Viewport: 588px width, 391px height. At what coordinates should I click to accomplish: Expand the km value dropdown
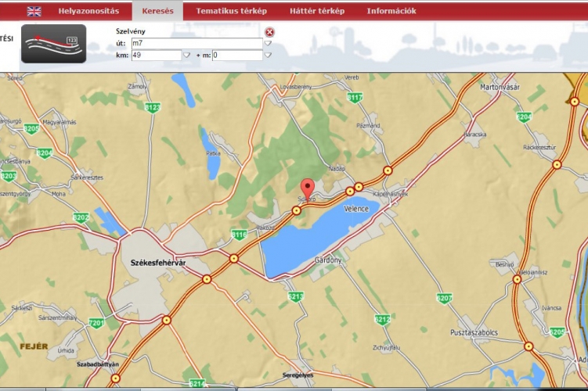click(186, 56)
